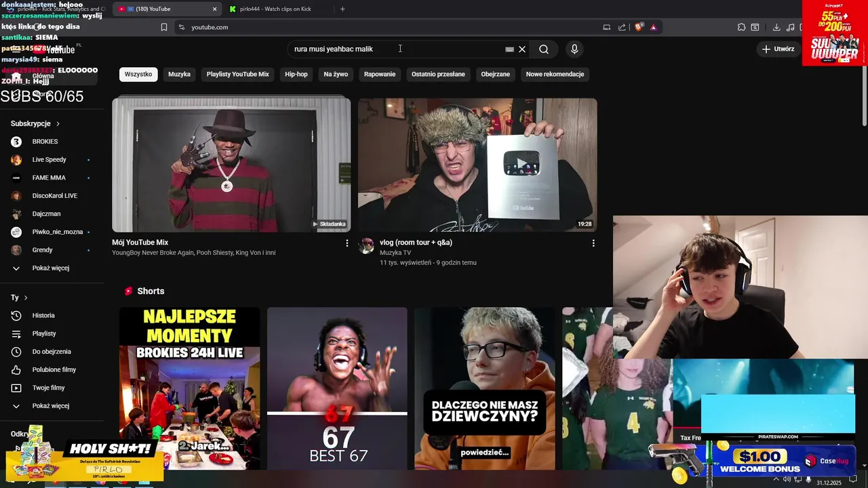This screenshot has width=868, height=488.
Task: Expand the Subskrypcje section header
Action: pos(35,123)
